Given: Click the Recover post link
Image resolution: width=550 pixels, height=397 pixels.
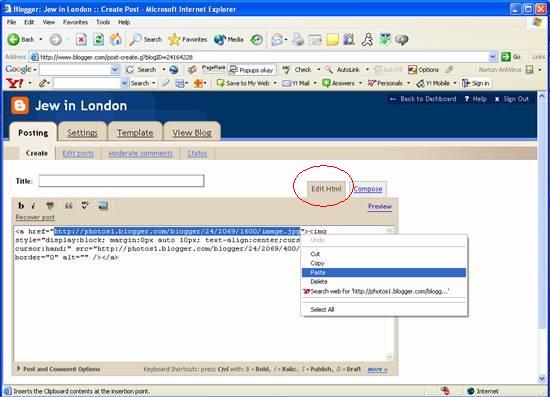Looking at the screenshot, I should pos(35,217).
